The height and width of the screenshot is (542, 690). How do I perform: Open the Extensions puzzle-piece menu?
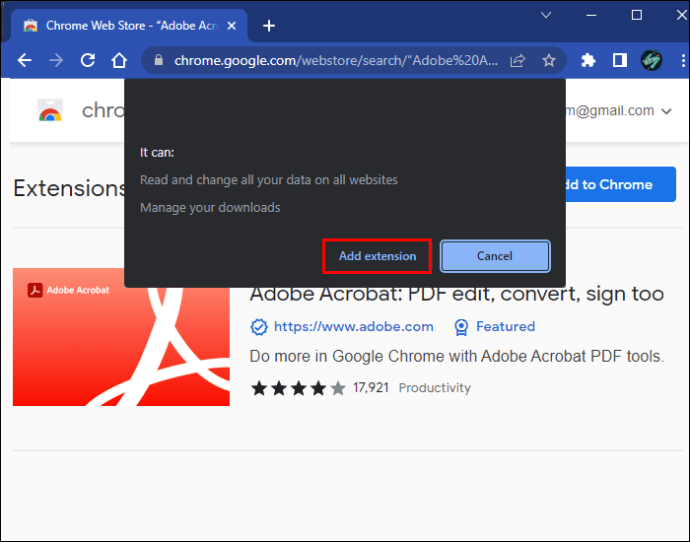[x=588, y=60]
